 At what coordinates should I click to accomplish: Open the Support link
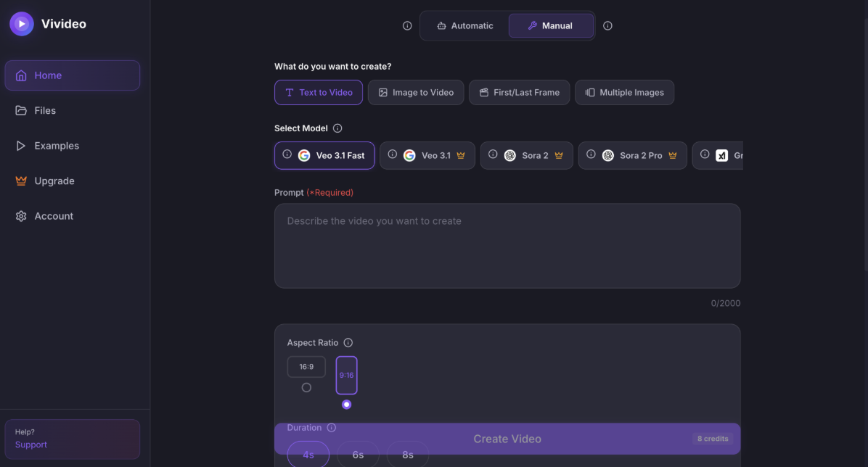(31, 445)
